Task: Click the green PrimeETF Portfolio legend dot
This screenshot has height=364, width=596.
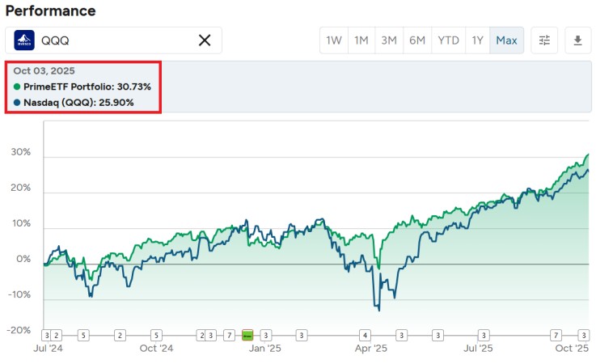Action: [x=17, y=87]
